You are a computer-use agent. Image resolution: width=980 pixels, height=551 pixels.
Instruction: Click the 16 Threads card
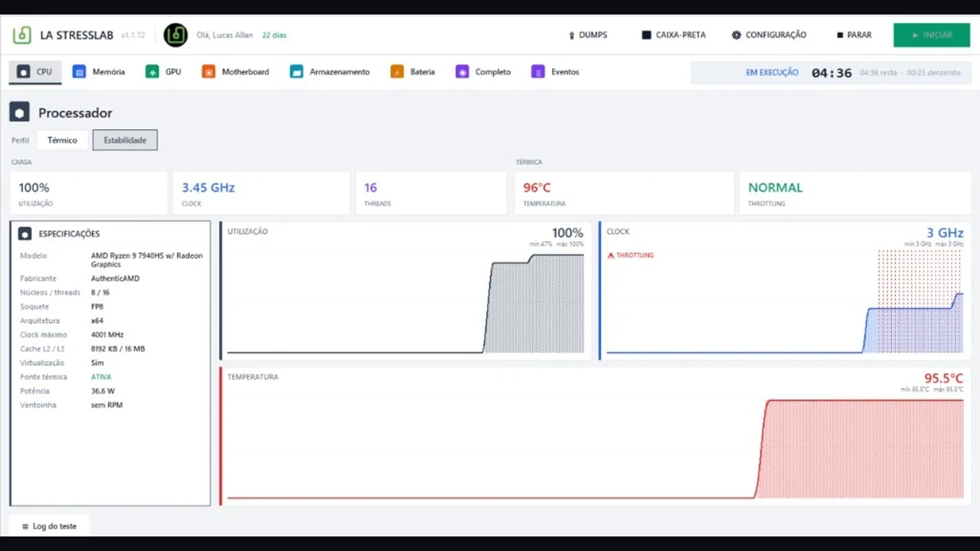431,193
